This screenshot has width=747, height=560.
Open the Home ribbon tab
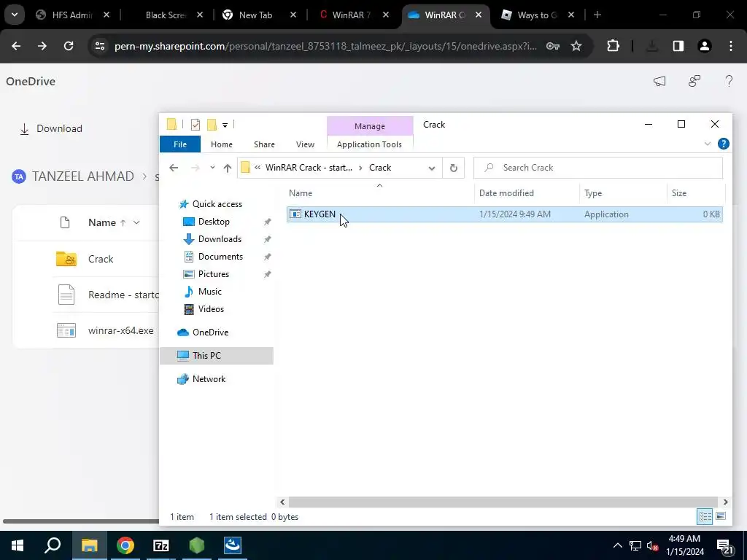[x=222, y=144]
